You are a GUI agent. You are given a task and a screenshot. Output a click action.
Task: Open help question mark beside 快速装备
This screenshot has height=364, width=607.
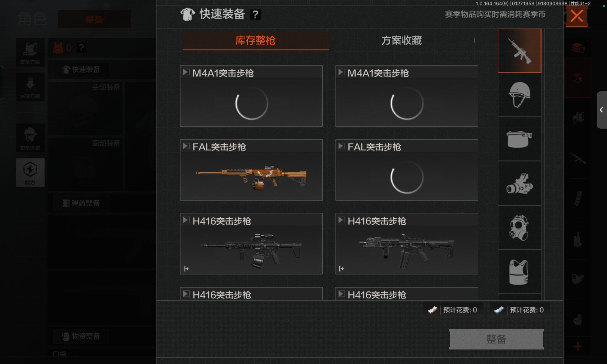click(x=255, y=14)
